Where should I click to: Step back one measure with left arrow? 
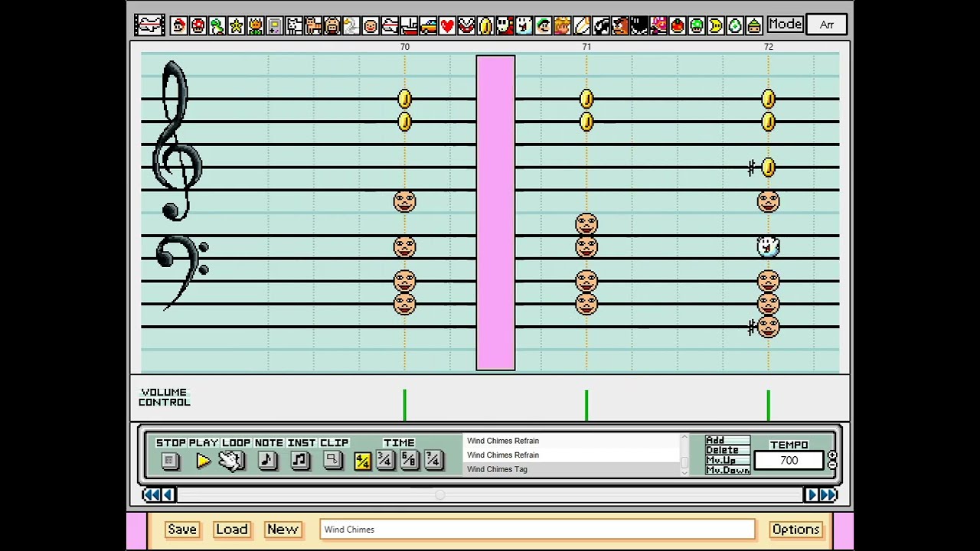pos(168,495)
